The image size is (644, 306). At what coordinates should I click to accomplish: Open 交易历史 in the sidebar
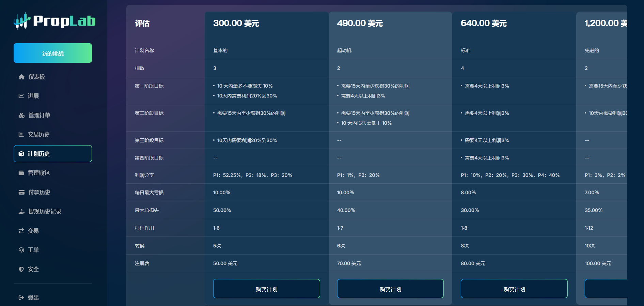click(39, 135)
